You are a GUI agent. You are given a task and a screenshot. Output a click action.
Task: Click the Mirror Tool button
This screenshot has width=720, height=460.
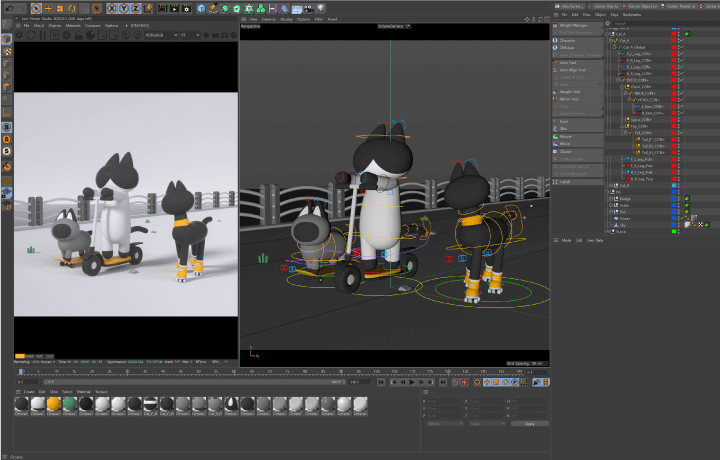[x=578, y=99]
